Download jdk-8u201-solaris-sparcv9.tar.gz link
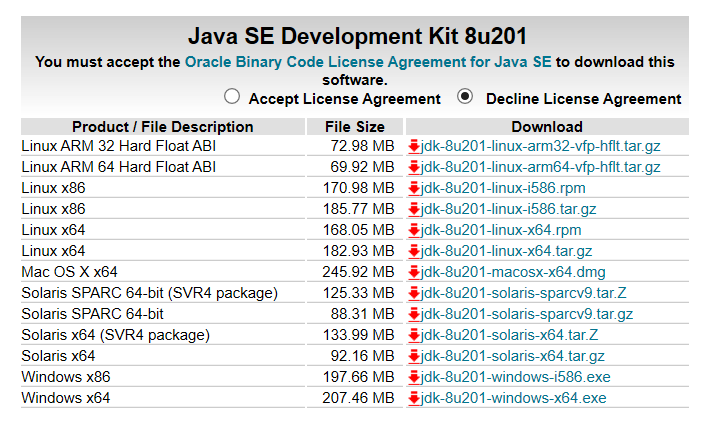This screenshot has height=421, width=704. click(x=527, y=314)
